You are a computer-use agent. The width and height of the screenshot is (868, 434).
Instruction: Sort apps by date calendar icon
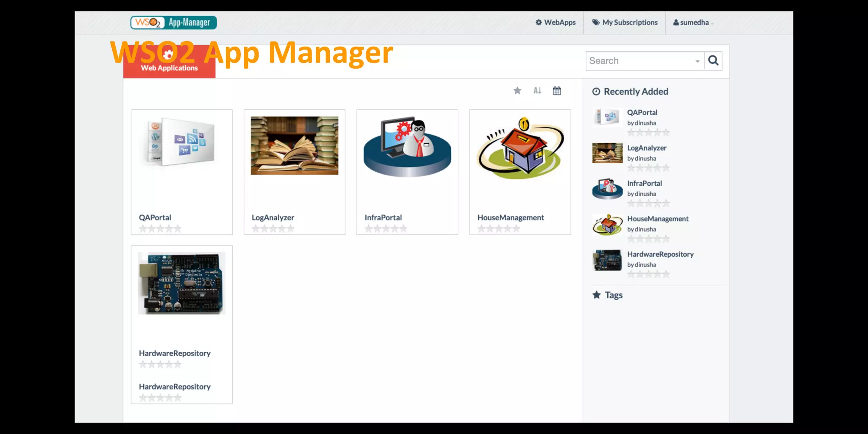(557, 90)
